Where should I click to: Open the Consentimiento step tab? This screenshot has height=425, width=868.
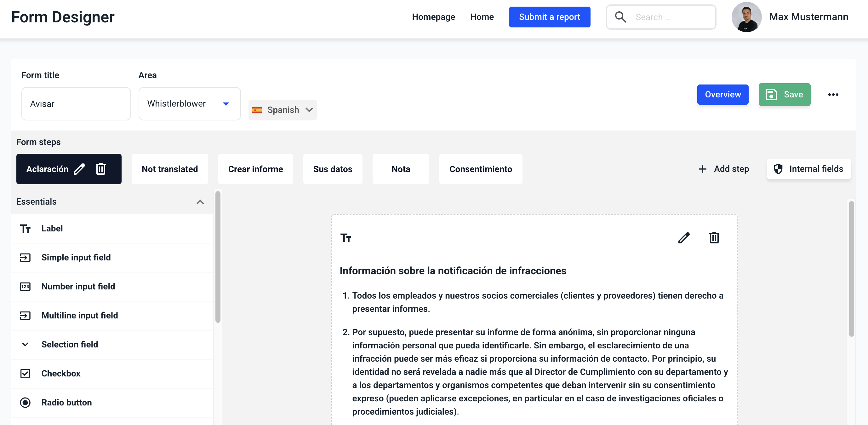[x=481, y=169]
